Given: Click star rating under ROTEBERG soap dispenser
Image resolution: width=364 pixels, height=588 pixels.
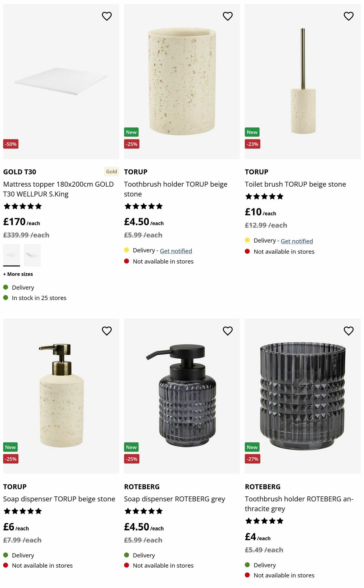Looking at the screenshot, I should 143,511.
